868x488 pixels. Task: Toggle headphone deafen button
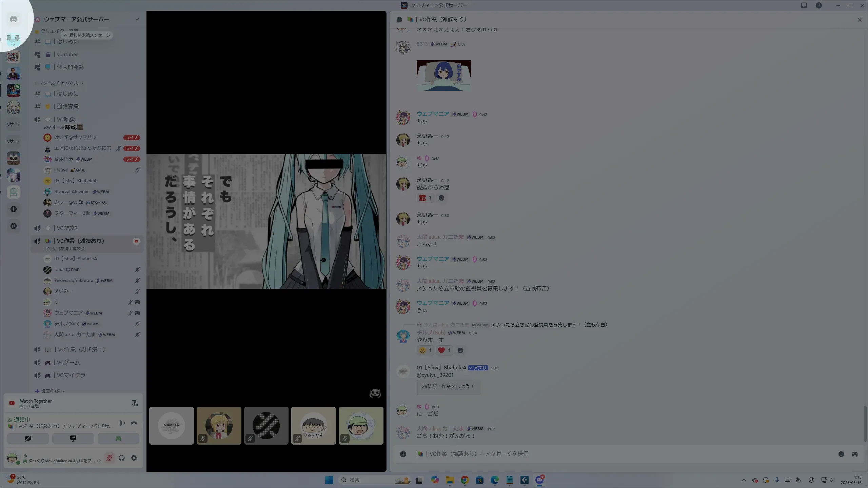[x=122, y=458]
